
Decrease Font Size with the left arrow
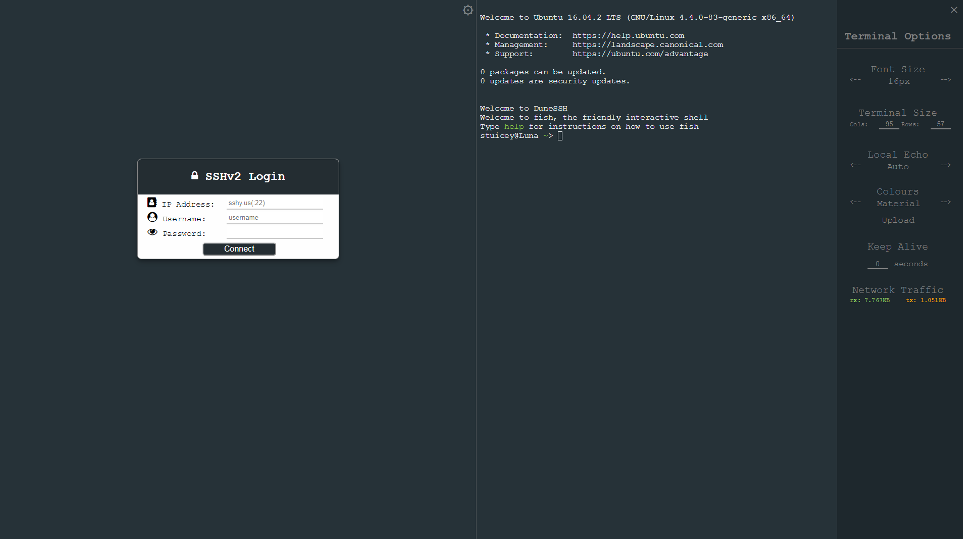(855, 80)
